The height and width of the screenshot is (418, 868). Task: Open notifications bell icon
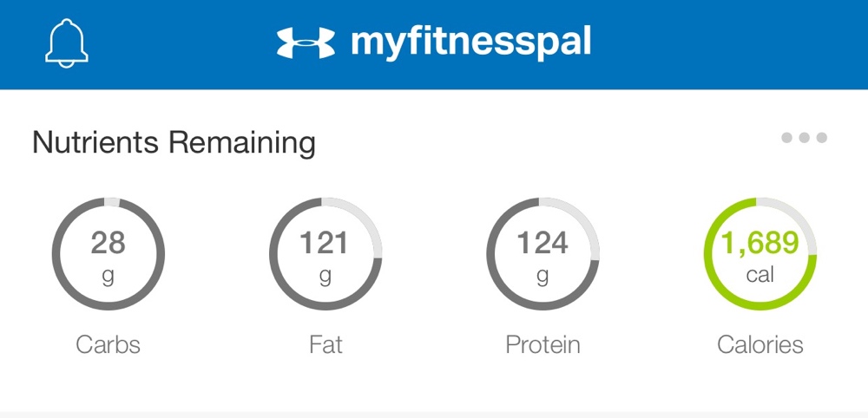(67, 43)
